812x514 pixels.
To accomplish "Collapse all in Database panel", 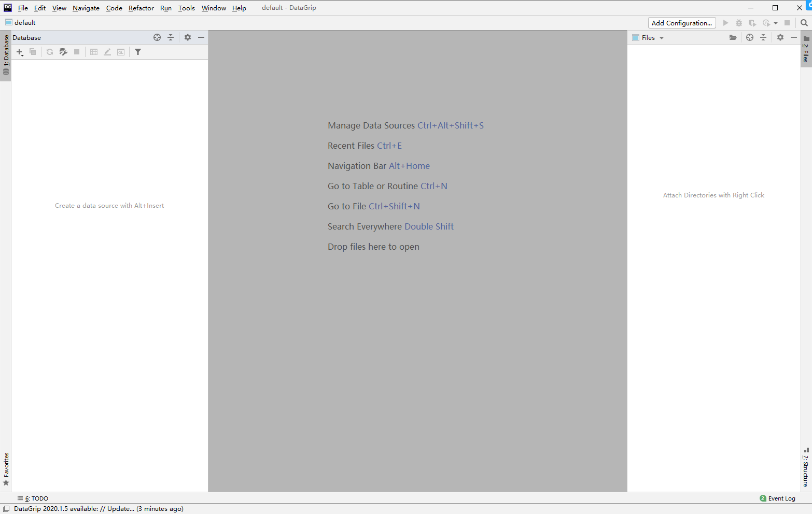I will click(x=171, y=37).
